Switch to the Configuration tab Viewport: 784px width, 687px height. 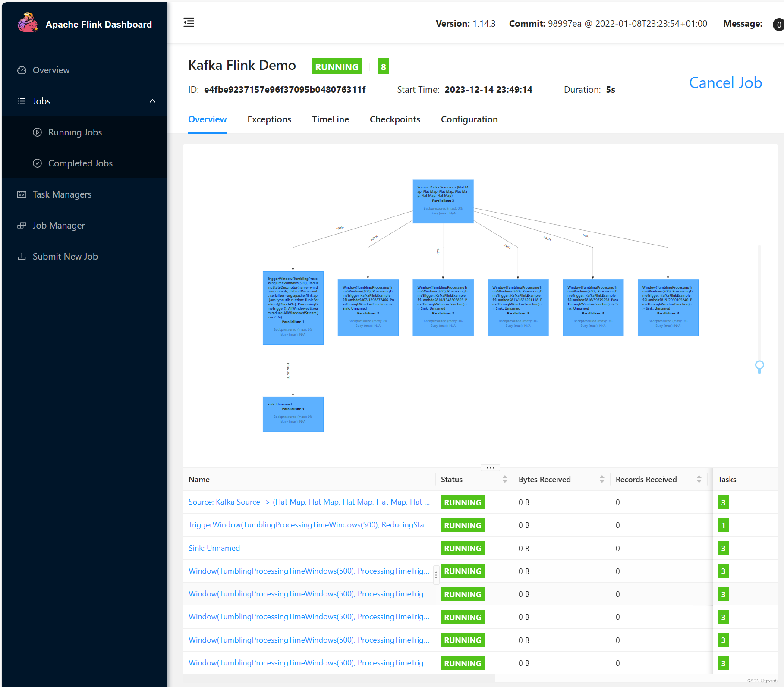469,119
